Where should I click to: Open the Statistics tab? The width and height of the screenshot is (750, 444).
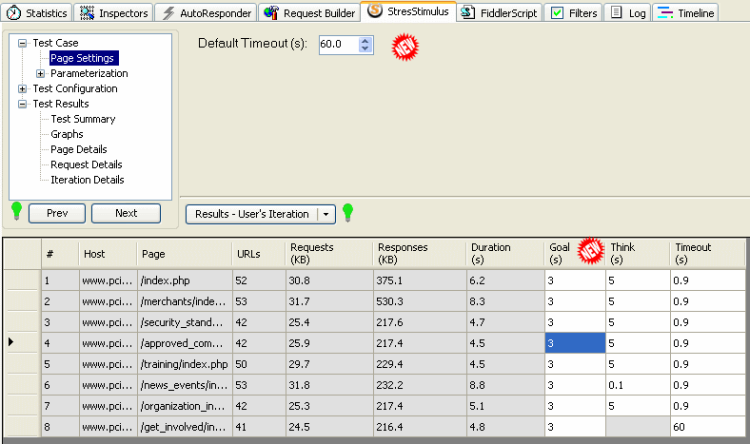pos(37,13)
